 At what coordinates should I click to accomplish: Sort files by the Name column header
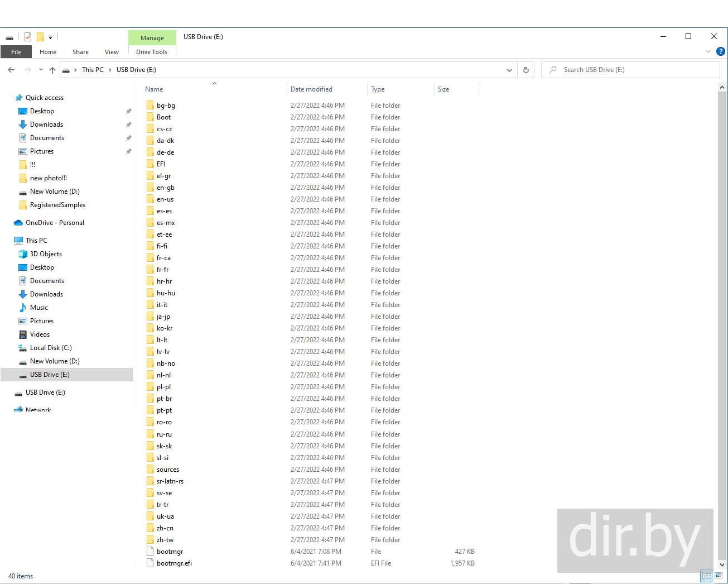(x=215, y=89)
